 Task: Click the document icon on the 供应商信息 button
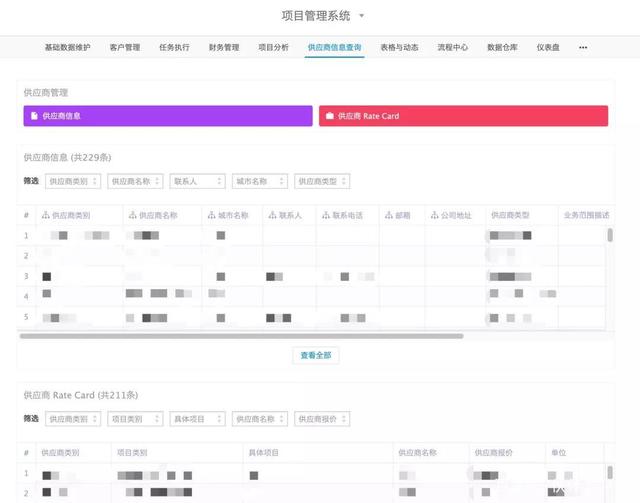(x=34, y=116)
